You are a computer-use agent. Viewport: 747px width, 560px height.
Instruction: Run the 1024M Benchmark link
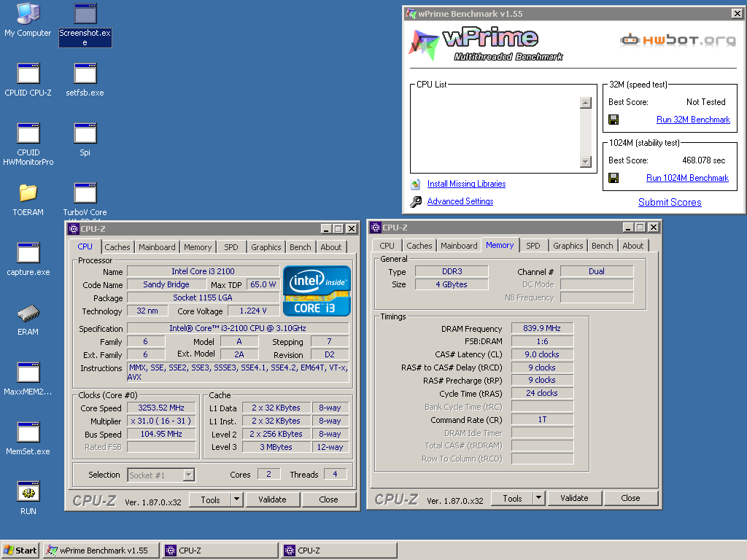[687, 178]
